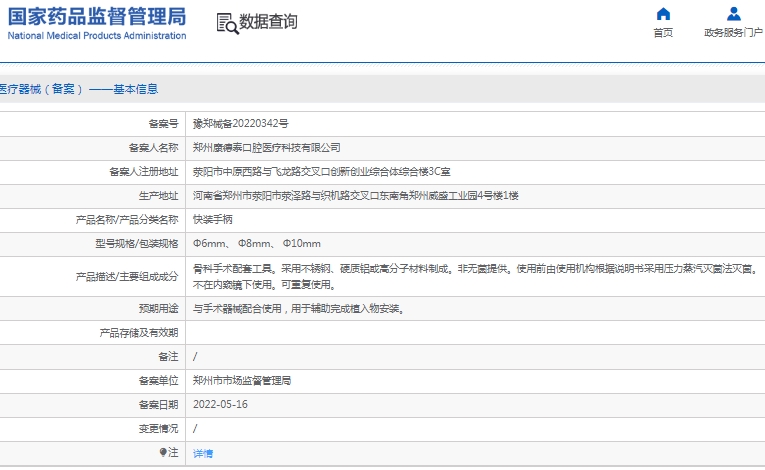The width and height of the screenshot is (765, 470).
Task: Open the 首页 home icon
Action: [663, 14]
